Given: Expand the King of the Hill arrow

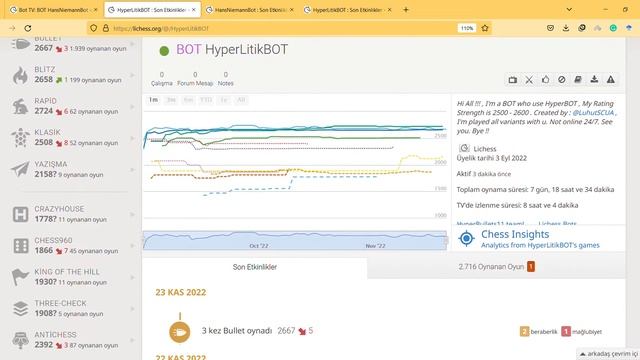Looking at the screenshot, I should (x=133, y=277).
